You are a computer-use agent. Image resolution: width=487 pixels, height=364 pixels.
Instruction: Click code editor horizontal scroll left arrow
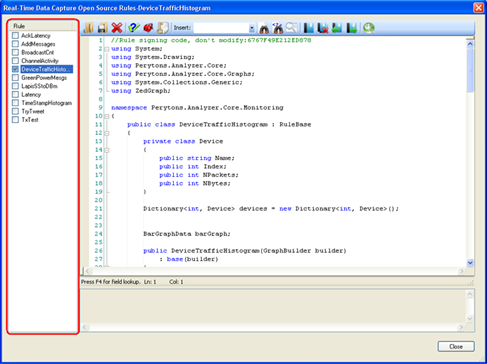pos(87,271)
